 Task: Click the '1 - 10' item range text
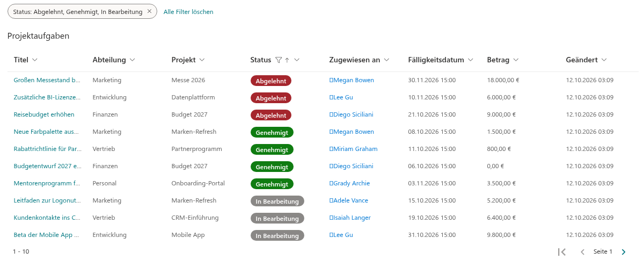21,251
